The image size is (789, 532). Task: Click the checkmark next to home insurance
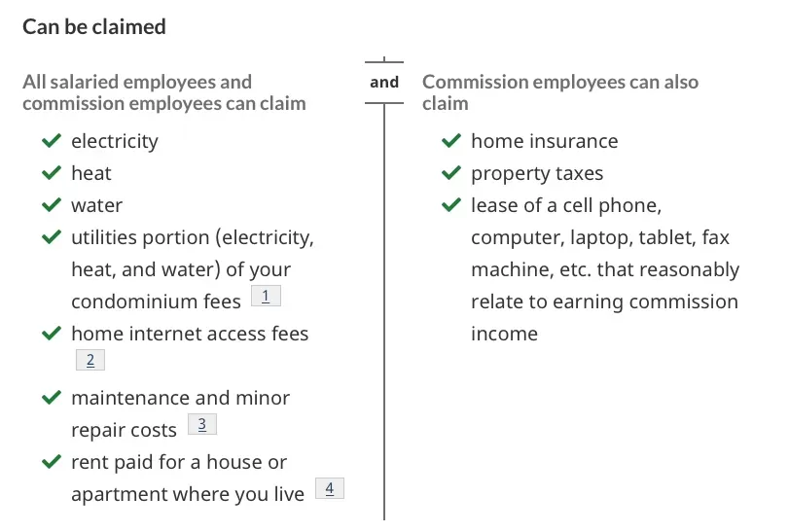pyautogui.click(x=451, y=140)
